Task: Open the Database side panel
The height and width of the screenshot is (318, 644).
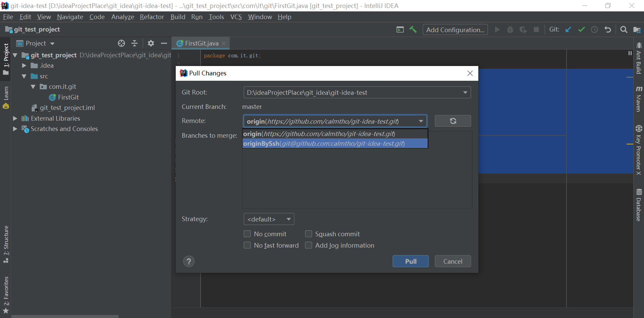Action: (x=639, y=205)
